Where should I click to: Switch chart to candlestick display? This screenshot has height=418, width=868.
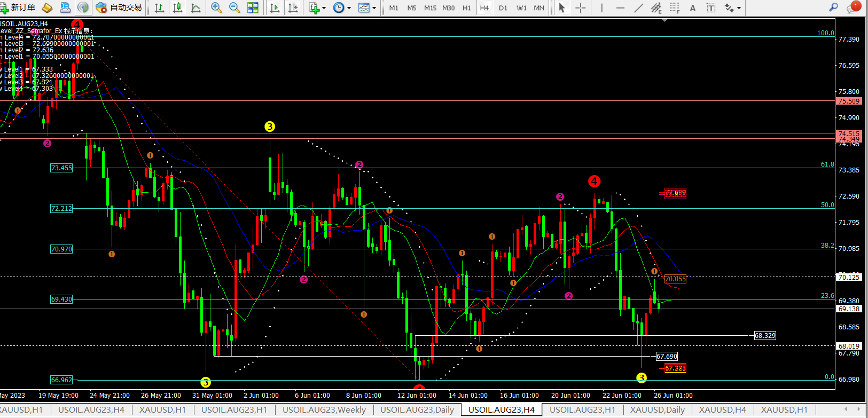[178, 7]
